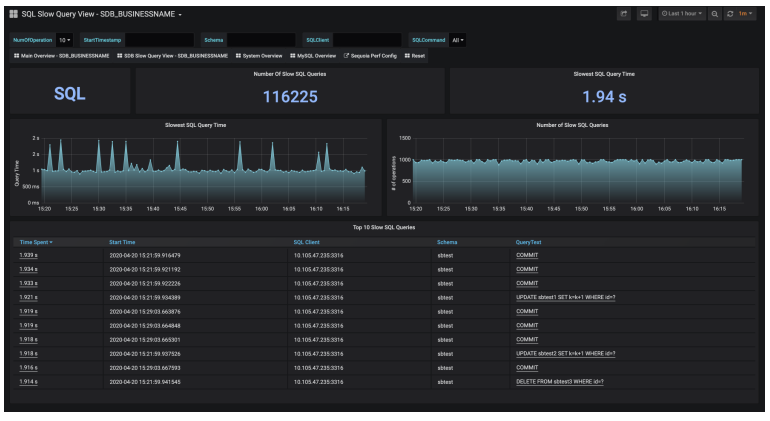Image resolution: width=770 pixels, height=421 pixels.
Task: Expand the NumOfOperation dropdown
Action: point(65,40)
